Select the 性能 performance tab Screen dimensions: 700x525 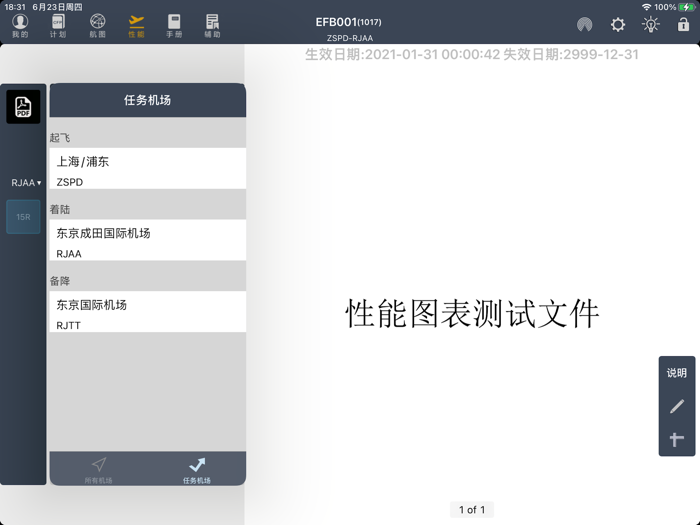pos(136,26)
